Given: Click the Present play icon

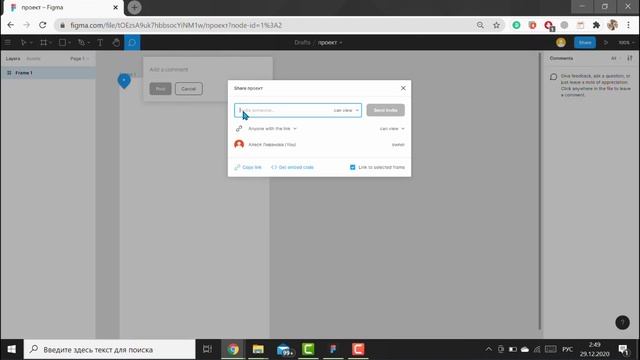Looking at the screenshot, I should point(606,42).
